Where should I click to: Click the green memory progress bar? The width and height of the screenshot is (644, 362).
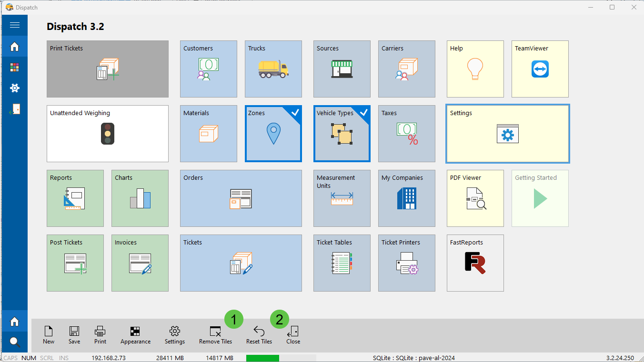(262, 358)
